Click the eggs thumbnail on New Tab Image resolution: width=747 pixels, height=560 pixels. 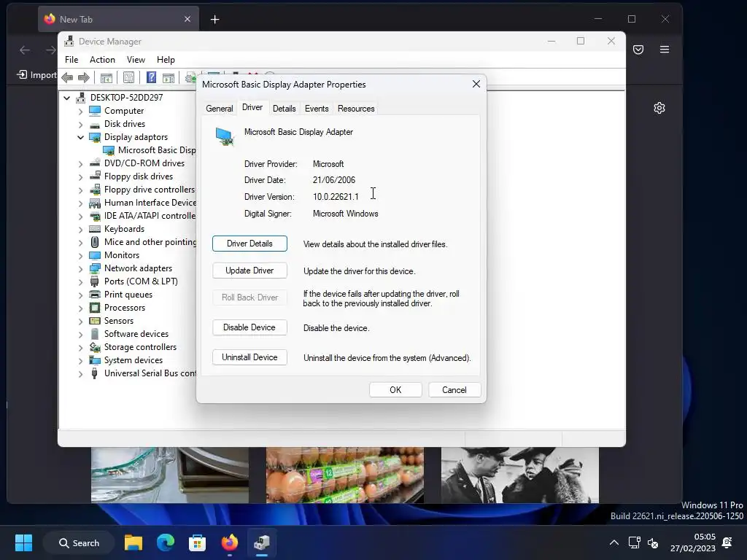[x=345, y=475]
